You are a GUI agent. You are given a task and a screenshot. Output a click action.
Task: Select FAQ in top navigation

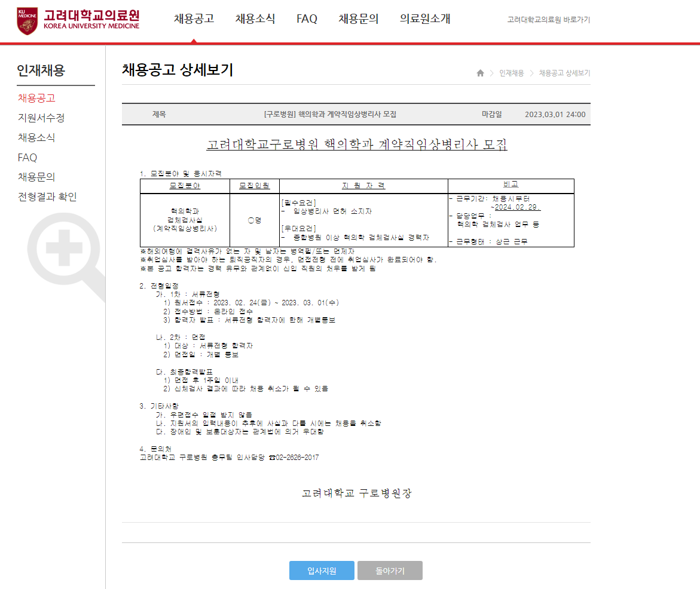coord(307,19)
